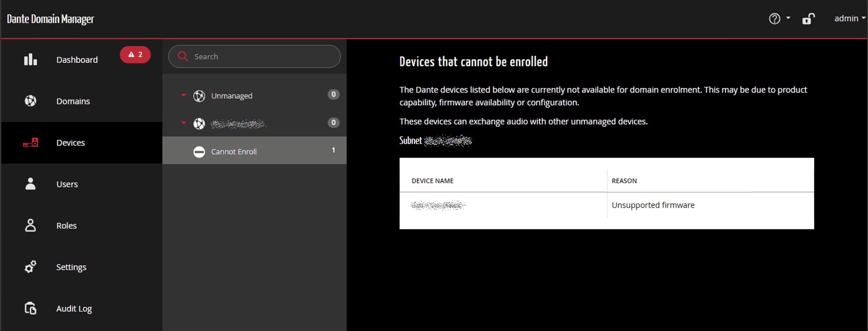This screenshot has width=868, height=331.
Task: Click the red Devices icon
Action: pos(30,143)
